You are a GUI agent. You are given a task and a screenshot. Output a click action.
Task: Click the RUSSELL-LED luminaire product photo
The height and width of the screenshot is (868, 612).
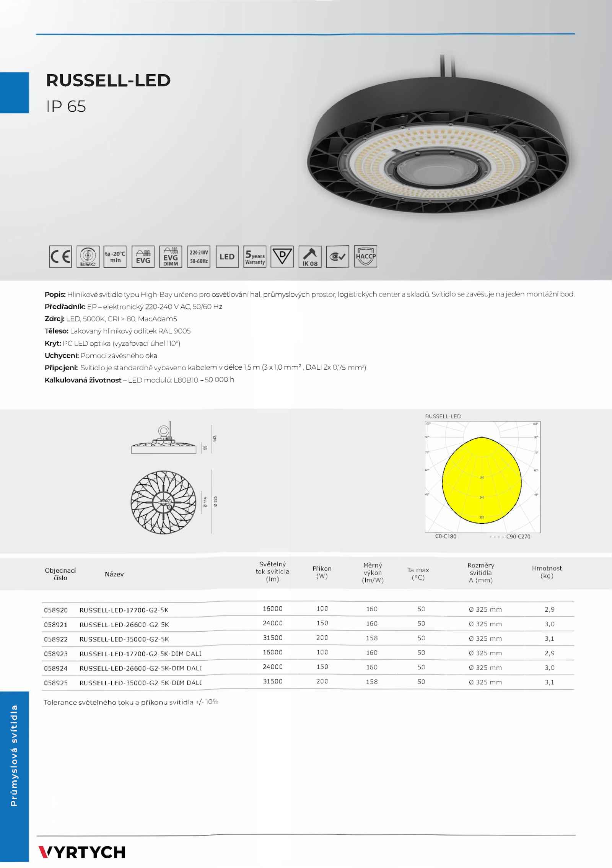click(x=438, y=134)
